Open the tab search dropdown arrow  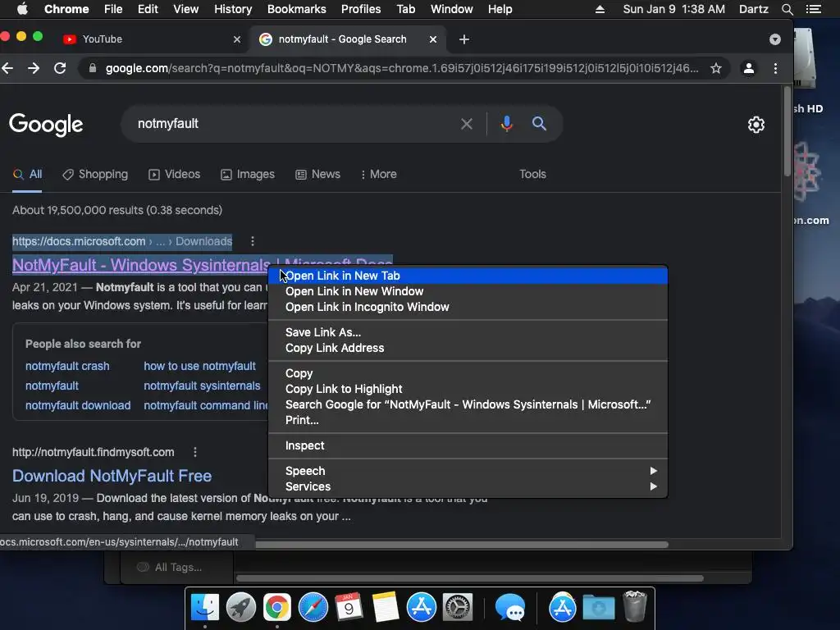[774, 39]
